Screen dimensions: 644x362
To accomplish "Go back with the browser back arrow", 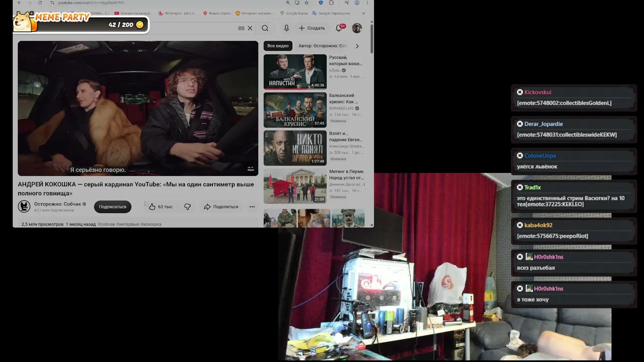I will tap(19, 3).
